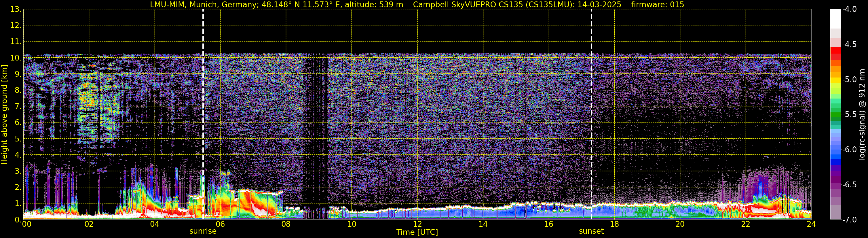
Task: Click the '9.' height axis tick label
Action: point(18,74)
